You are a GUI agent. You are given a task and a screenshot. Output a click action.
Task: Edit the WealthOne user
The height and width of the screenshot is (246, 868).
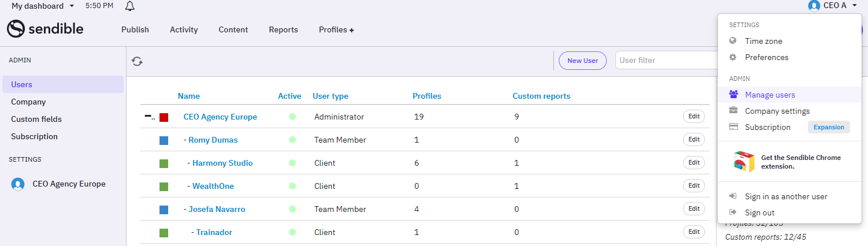click(694, 185)
